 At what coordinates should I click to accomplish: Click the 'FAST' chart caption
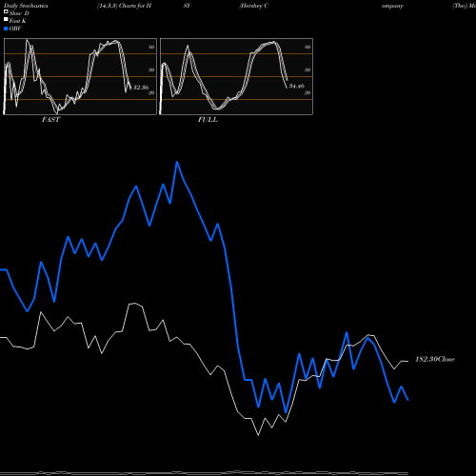[51, 120]
